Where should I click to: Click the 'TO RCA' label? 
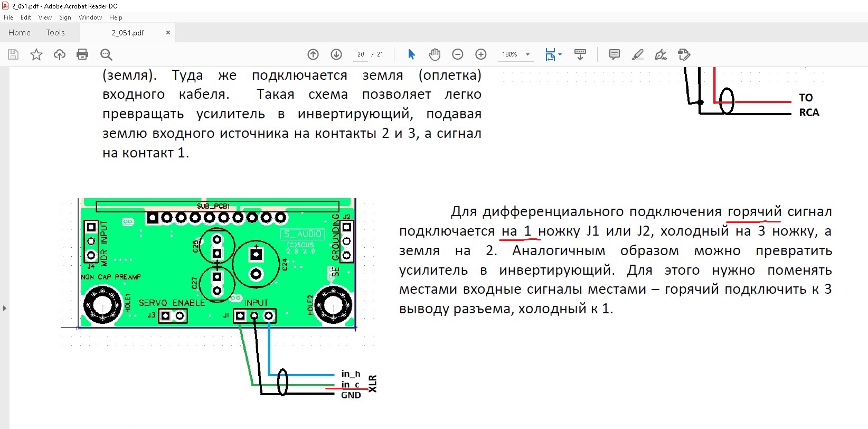[x=809, y=105]
